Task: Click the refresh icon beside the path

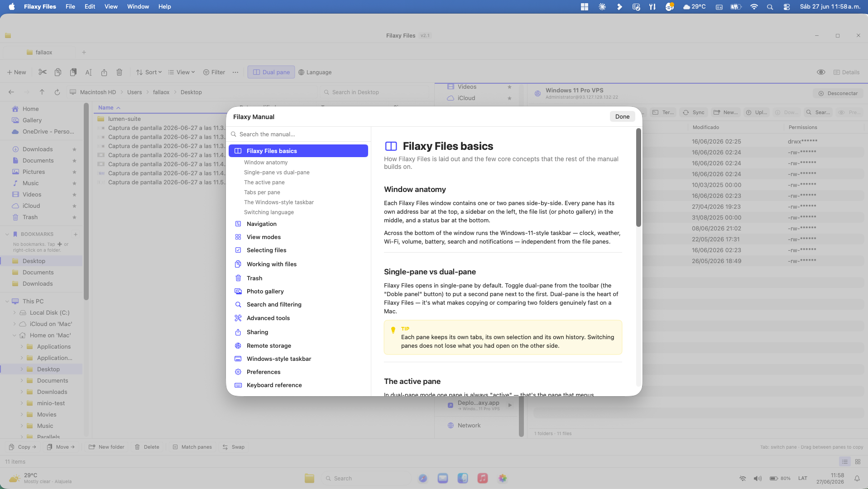Action: click(57, 92)
